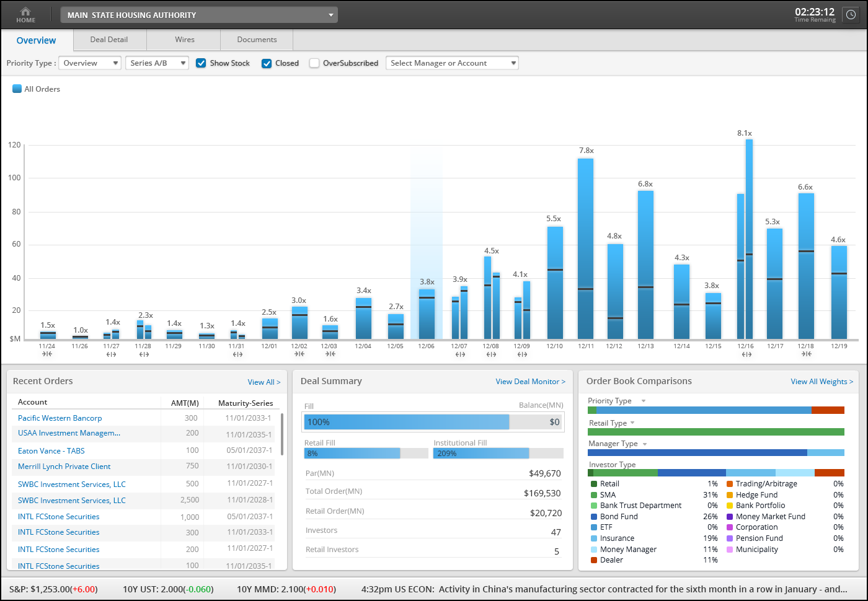The image size is (868, 601).
Task: Click the clock icon beside Time Remaining
Action: coord(851,15)
